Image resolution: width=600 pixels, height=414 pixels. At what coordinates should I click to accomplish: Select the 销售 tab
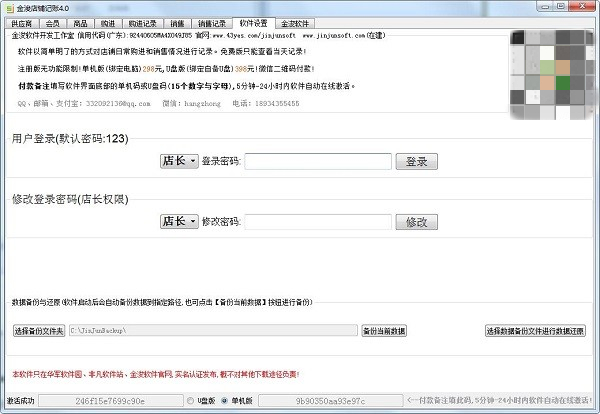[x=177, y=22]
